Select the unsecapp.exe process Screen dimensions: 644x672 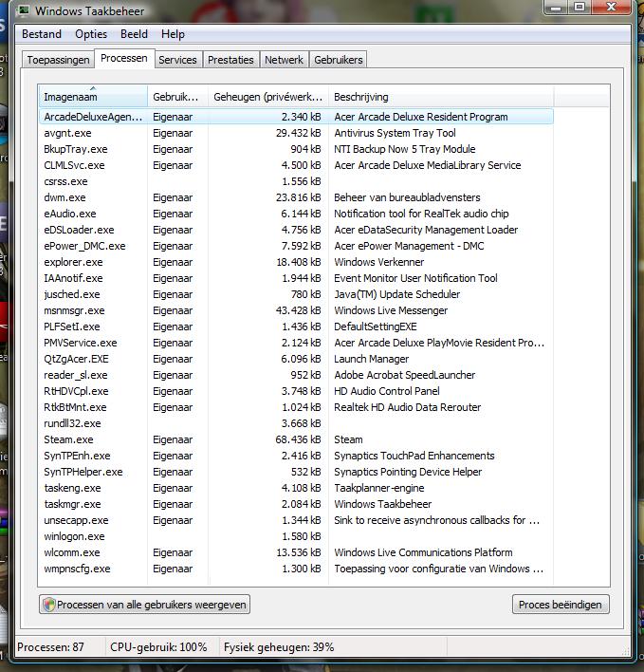[296, 520]
